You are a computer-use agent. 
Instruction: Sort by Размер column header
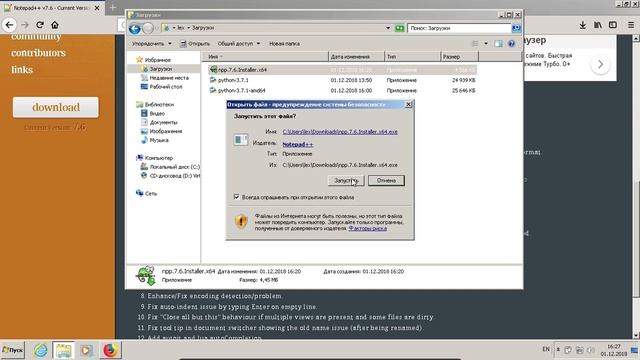click(459, 57)
